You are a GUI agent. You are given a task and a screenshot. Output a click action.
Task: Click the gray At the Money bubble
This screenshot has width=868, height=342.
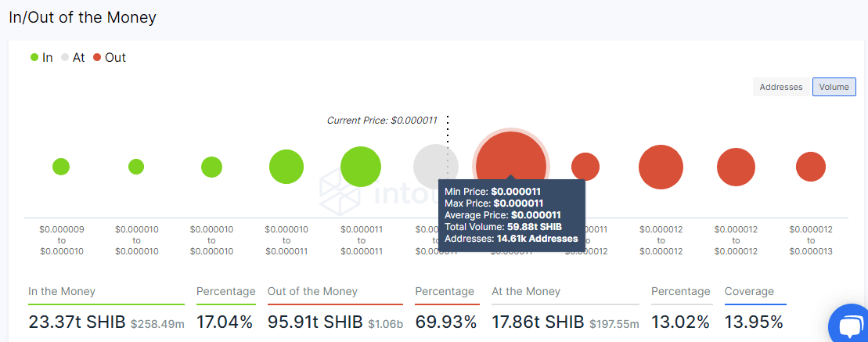435,167
